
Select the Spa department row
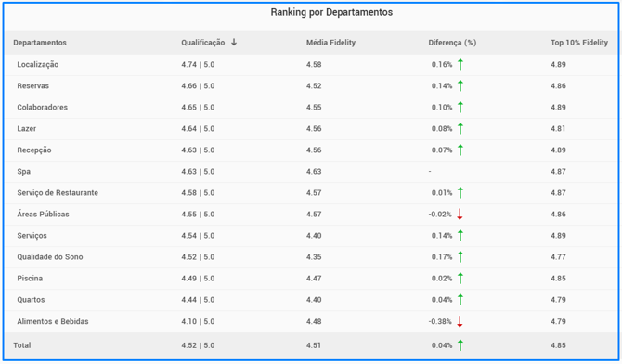311,172
